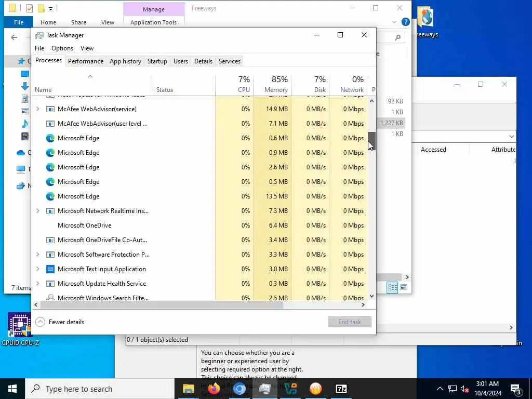
Task: Open the Home ribbon tab in File Explorer
Action: click(48, 22)
